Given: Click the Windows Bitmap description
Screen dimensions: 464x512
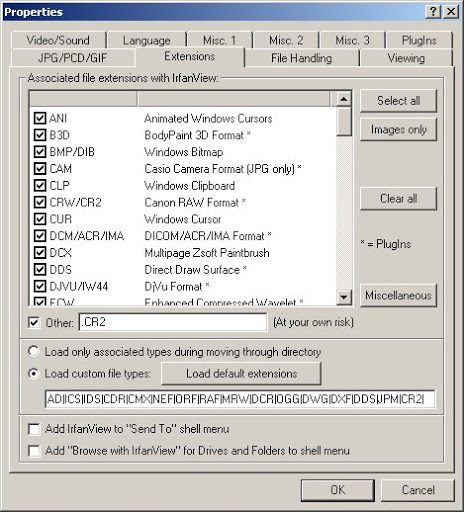Looking at the screenshot, I should (x=184, y=152).
